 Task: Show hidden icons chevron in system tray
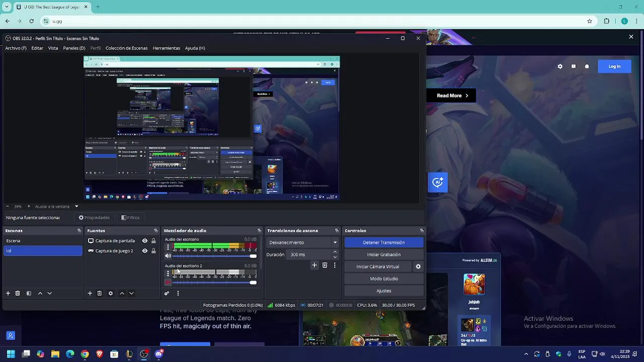click(526, 354)
